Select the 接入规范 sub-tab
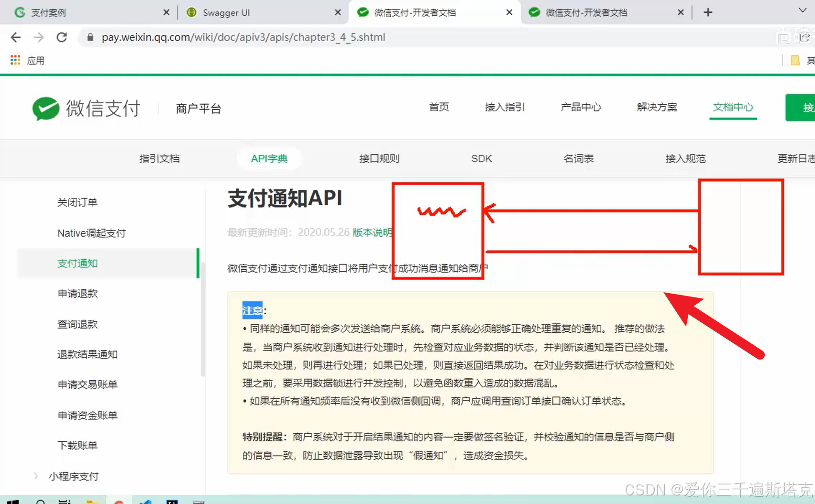 685,159
